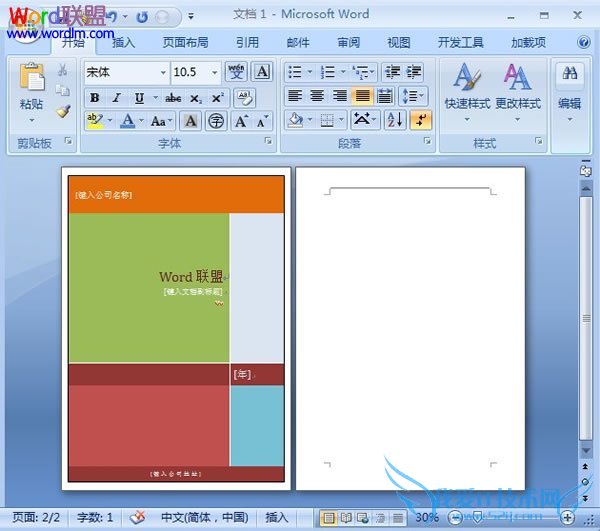Screen dimensions: 600x531
Task: Click the Align Right icon
Action: click(x=339, y=96)
